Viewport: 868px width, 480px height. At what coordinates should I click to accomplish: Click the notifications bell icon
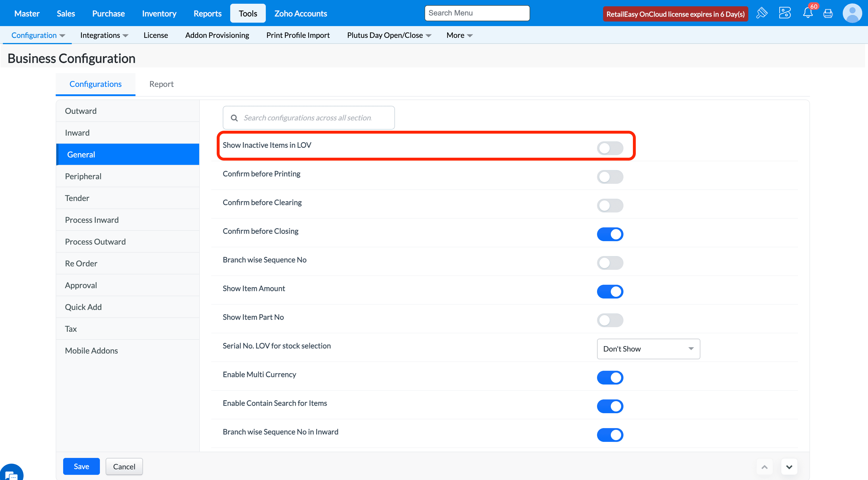click(808, 13)
